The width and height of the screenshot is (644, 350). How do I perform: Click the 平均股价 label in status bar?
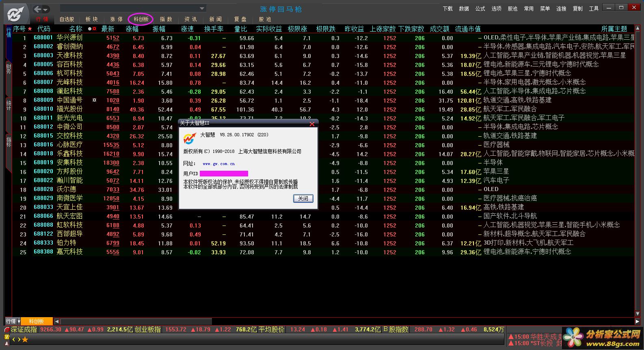[x=272, y=329]
